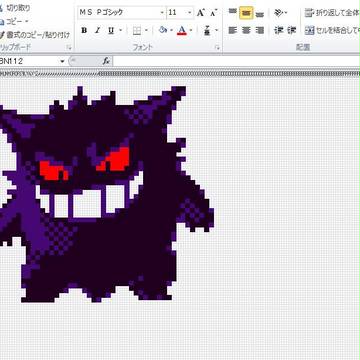Click the column header strip above the grid
This screenshot has height=360, width=360.
point(180,73)
